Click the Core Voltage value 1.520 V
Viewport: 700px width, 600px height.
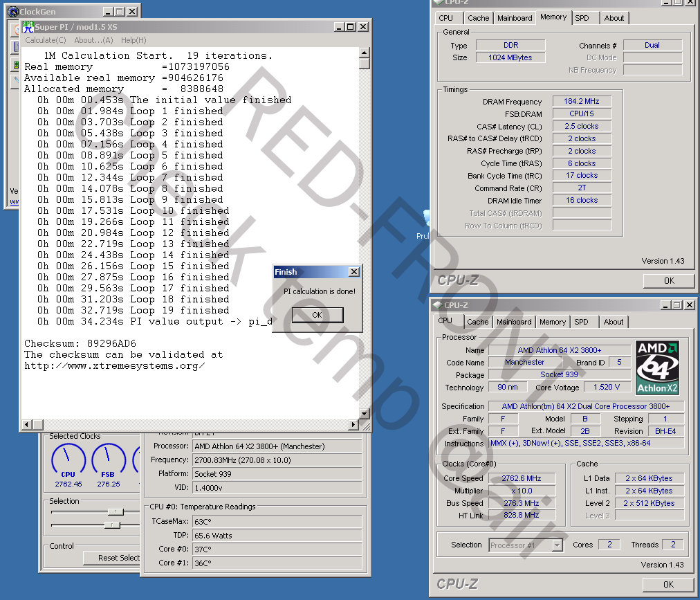point(607,387)
